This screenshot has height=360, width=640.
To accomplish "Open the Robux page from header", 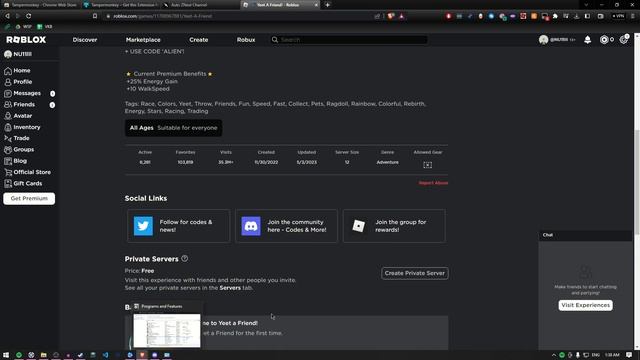I will click(x=246, y=40).
